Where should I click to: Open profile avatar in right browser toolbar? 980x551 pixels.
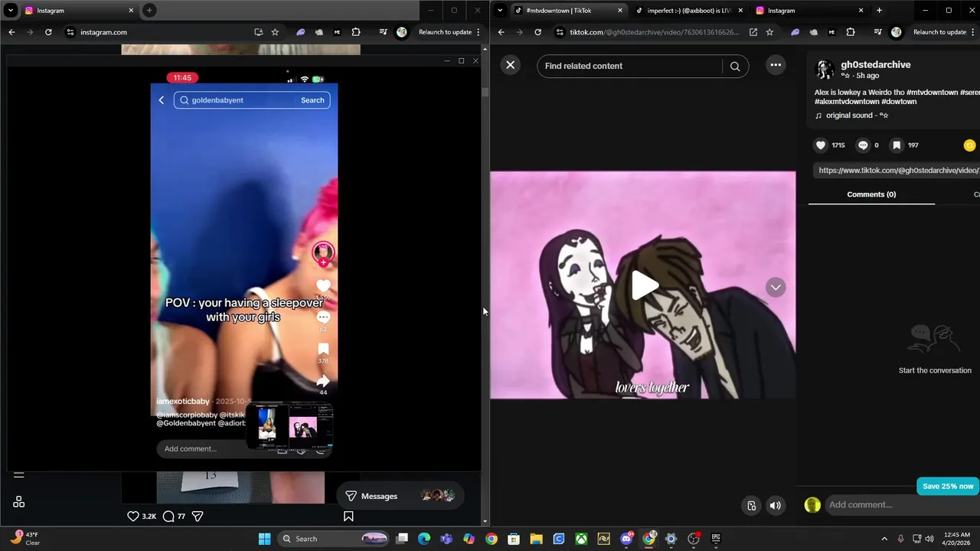tap(897, 32)
